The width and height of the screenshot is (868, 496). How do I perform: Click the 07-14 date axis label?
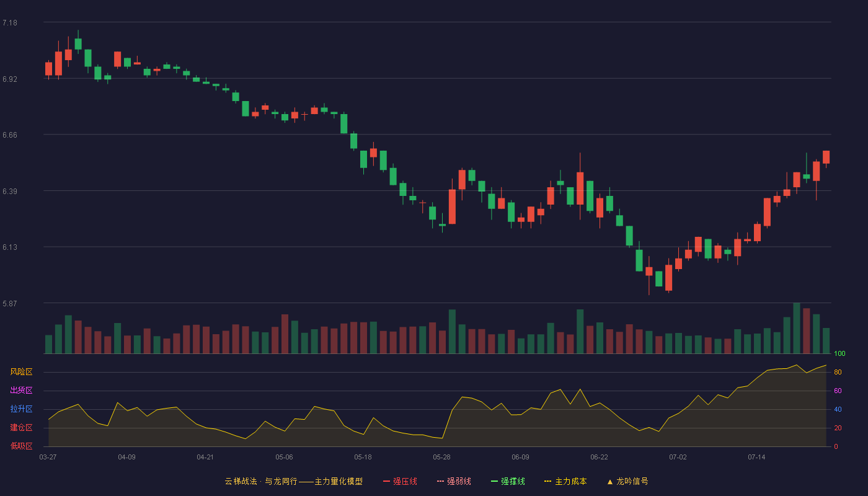(x=756, y=457)
